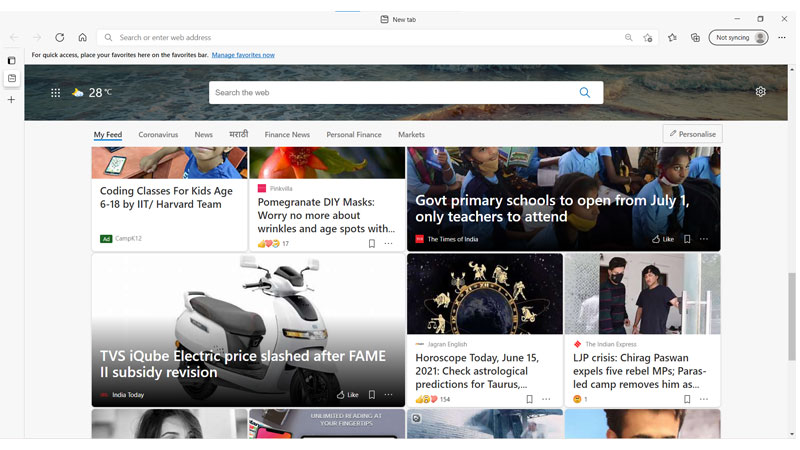Viewport: 800px width, 450px height.
Task: Click the page vertical scrollbar thumb
Action: click(x=791, y=316)
